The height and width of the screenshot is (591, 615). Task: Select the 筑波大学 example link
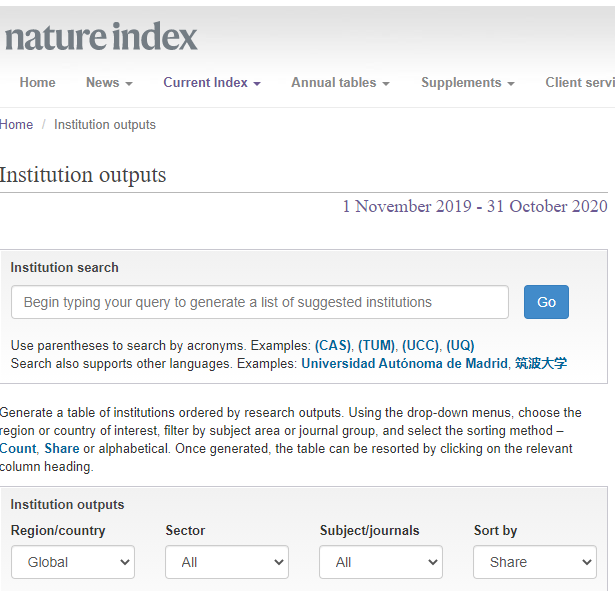tap(541, 364)
